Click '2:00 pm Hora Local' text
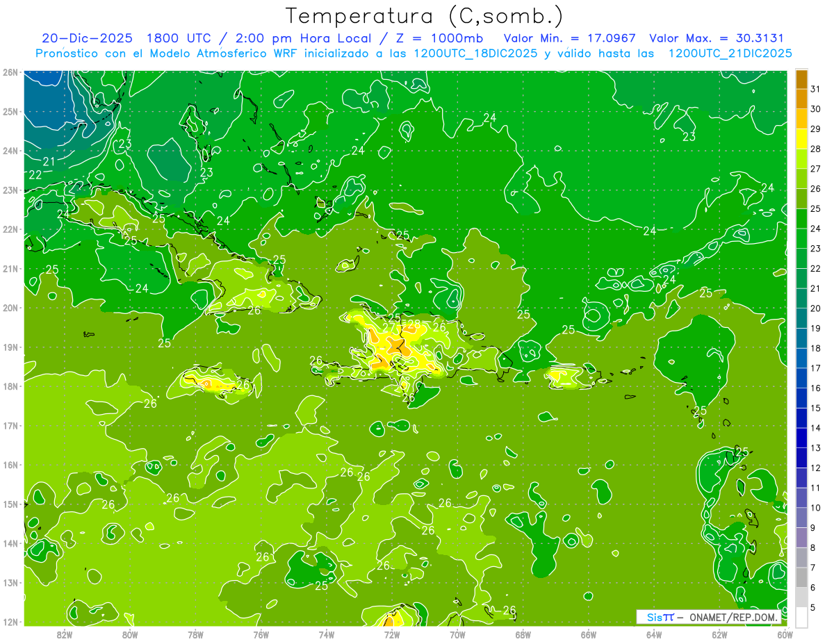The image size is (834, 644). click(302, 38)
